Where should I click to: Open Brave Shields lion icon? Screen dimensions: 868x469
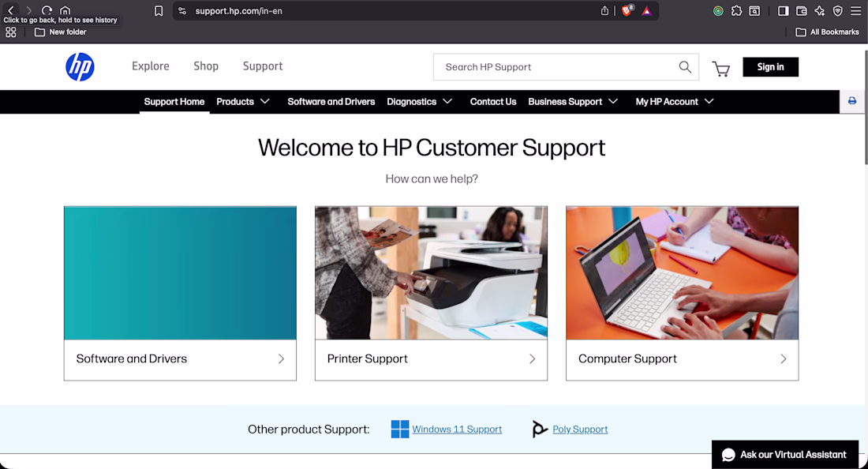point(627,10)
